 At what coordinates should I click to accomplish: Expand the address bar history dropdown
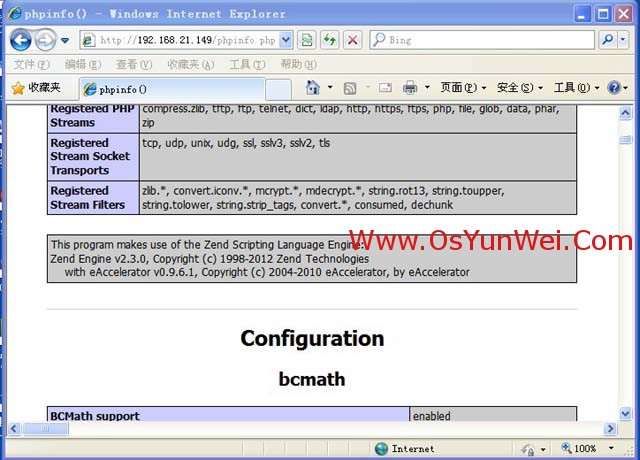click(286, 40)
